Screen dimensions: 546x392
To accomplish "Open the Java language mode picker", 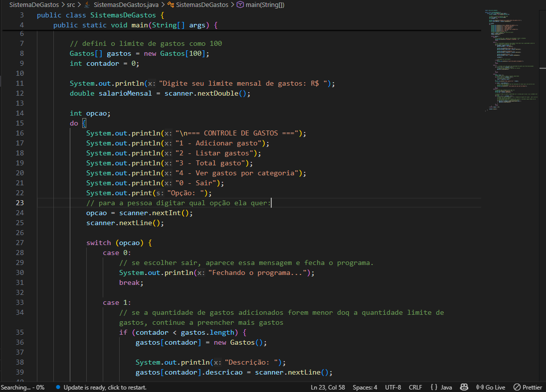I will coord(441,387).
